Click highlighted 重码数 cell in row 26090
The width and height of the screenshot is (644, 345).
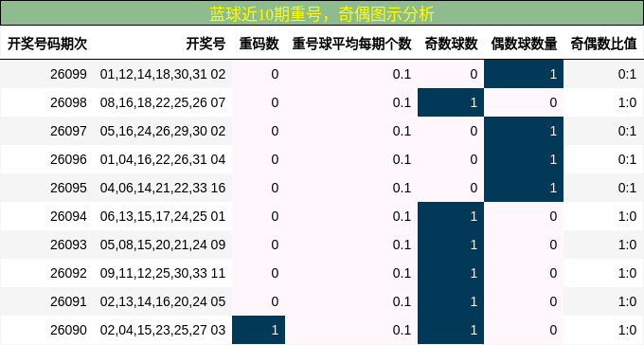coord(259,330)
